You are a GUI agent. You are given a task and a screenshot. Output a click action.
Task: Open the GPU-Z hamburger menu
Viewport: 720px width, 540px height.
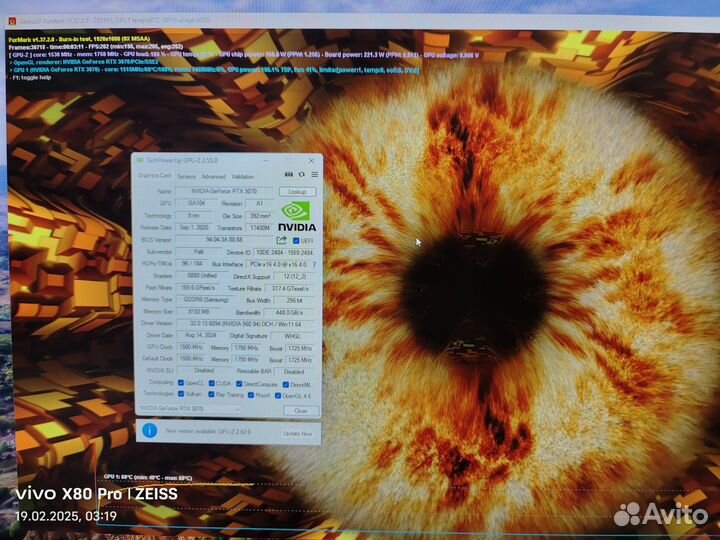(x=315, y=174)
